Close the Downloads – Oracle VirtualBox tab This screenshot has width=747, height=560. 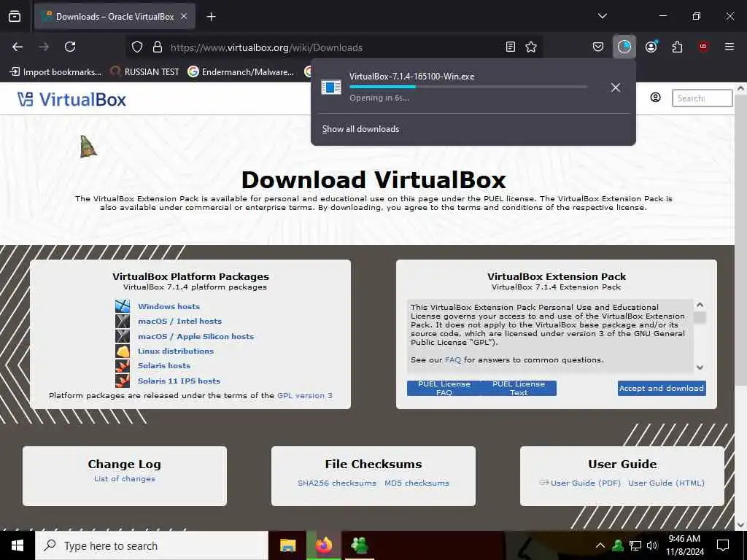(x=184, y=17)
